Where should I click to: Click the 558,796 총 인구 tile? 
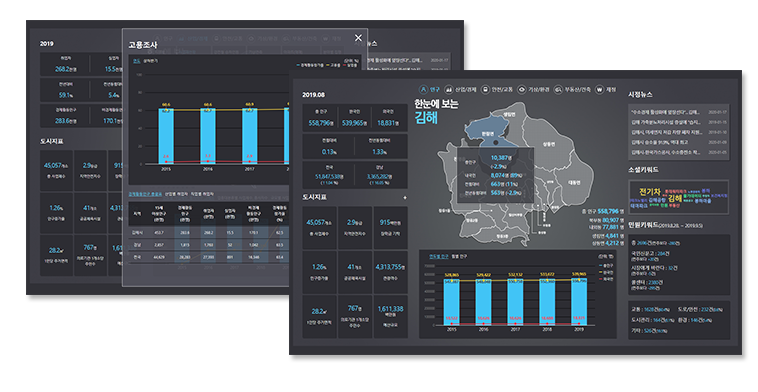click(320, 118)
